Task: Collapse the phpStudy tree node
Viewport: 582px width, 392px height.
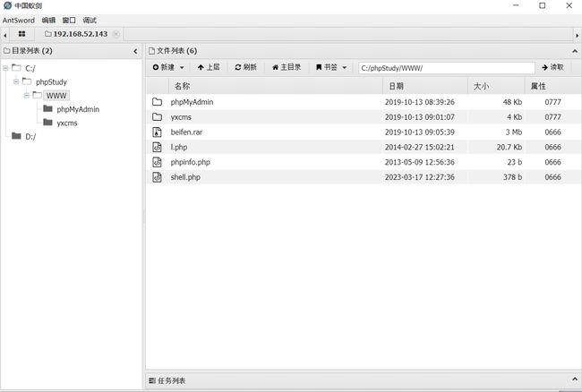Action: coord(16,81)
